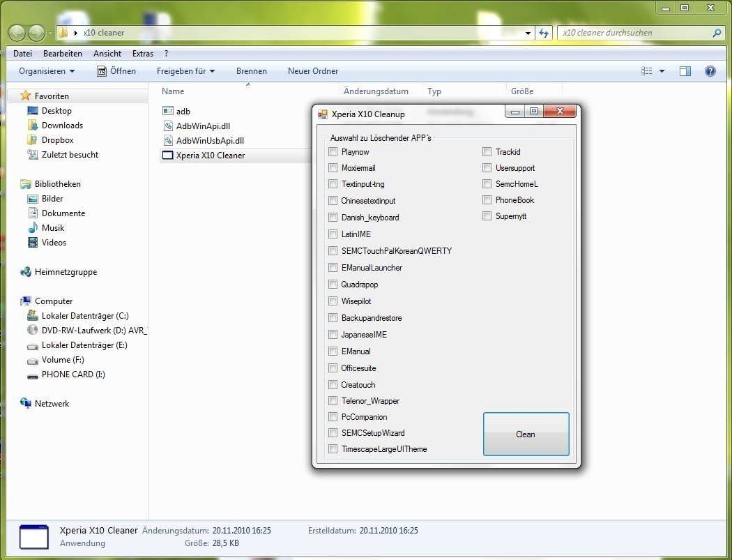This screenshot has width=732, height=560.
Task: Click the Clean button
Action: (526, 434)
